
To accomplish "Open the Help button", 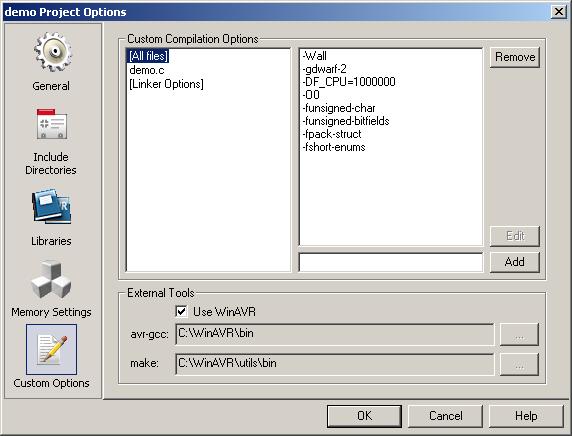I will (x=526, y=416).
